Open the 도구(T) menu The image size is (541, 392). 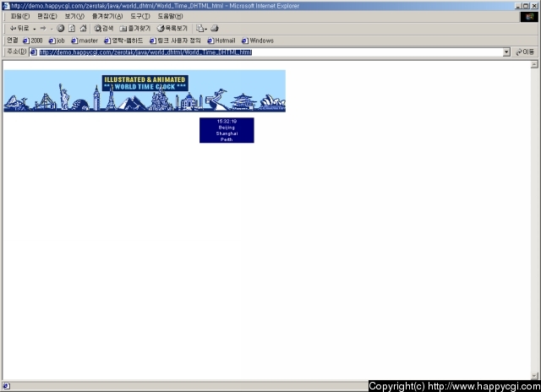click(140, 16)
